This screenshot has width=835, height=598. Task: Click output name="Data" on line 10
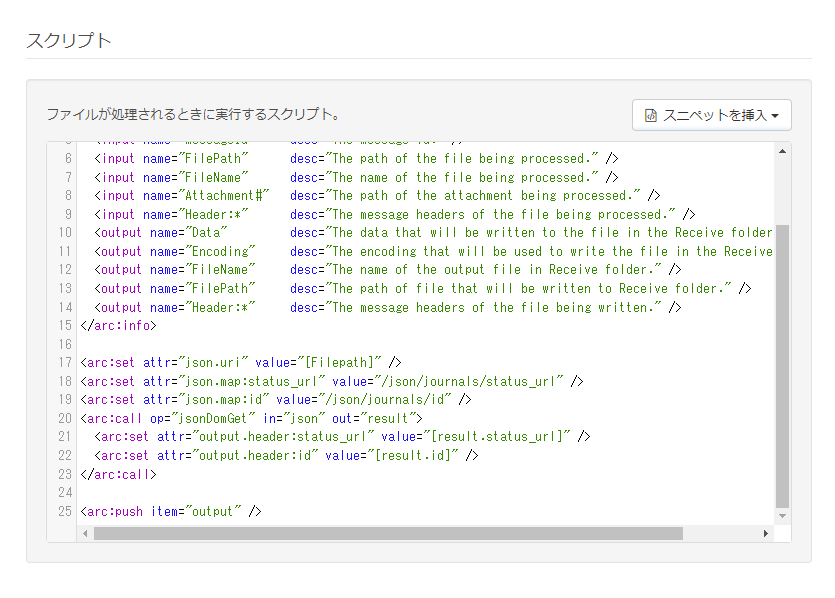tap(161, 233)
